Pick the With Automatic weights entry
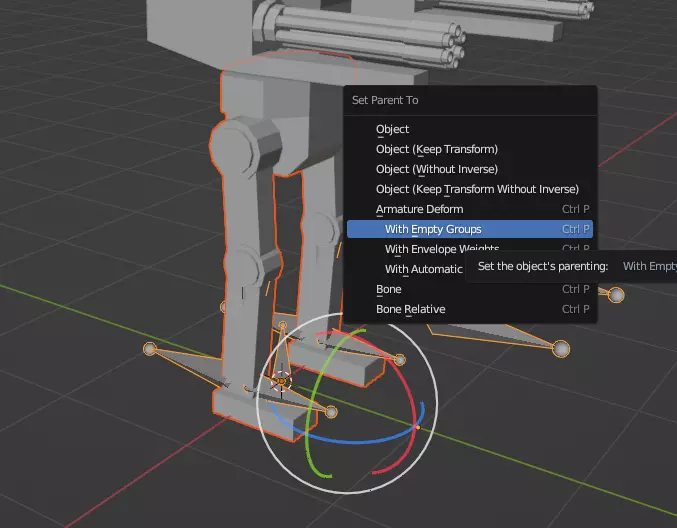Image resolution: width=677 pixels, height=528 pixels. pos(423,269)
